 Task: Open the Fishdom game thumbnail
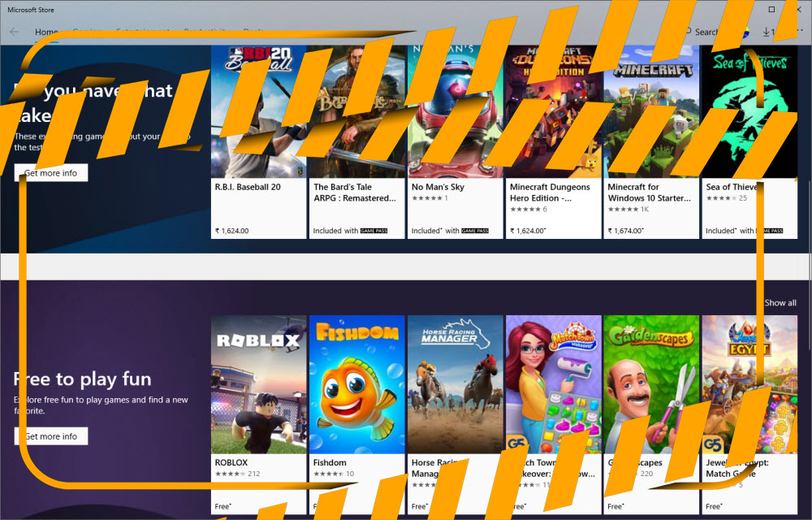(356, 384)
